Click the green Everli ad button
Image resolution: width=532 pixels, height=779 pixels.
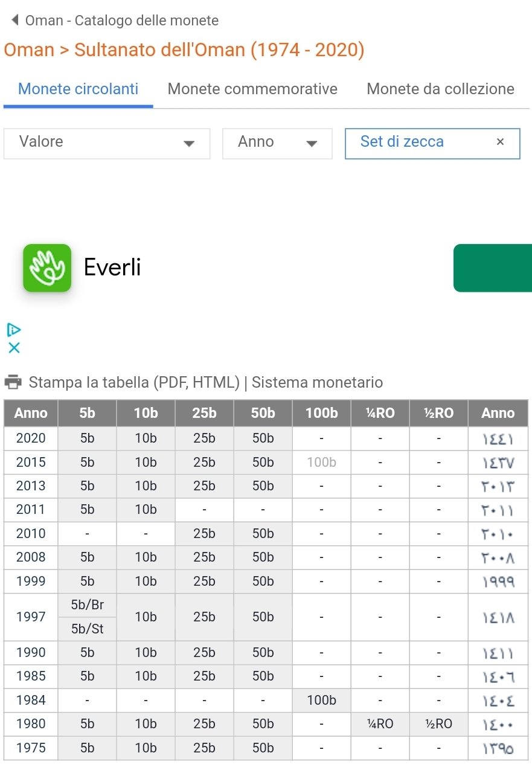[492, 268]
